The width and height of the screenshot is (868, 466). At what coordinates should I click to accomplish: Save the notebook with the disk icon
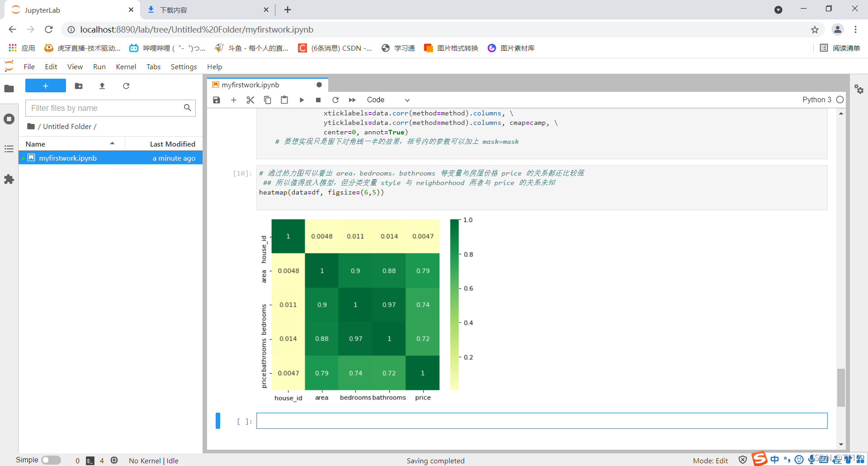pyautogui.click(x=217, y=100)
